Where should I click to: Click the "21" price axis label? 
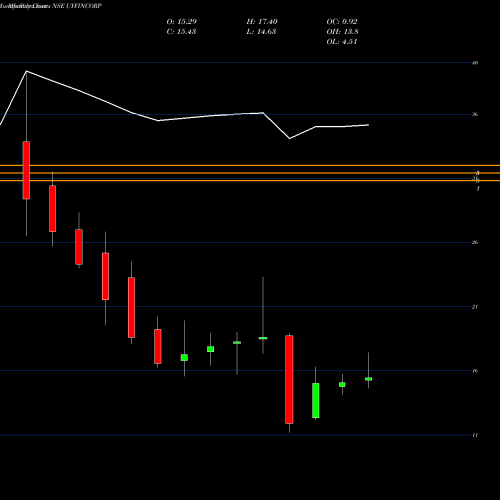[475, 307]
